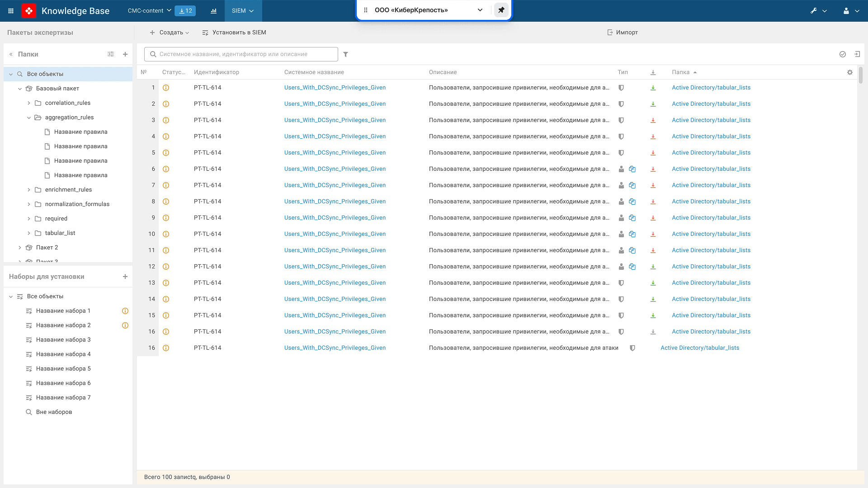This screenshot has width=868, height=488.
Task: Click the search input field
Action: tap(244, 54)
